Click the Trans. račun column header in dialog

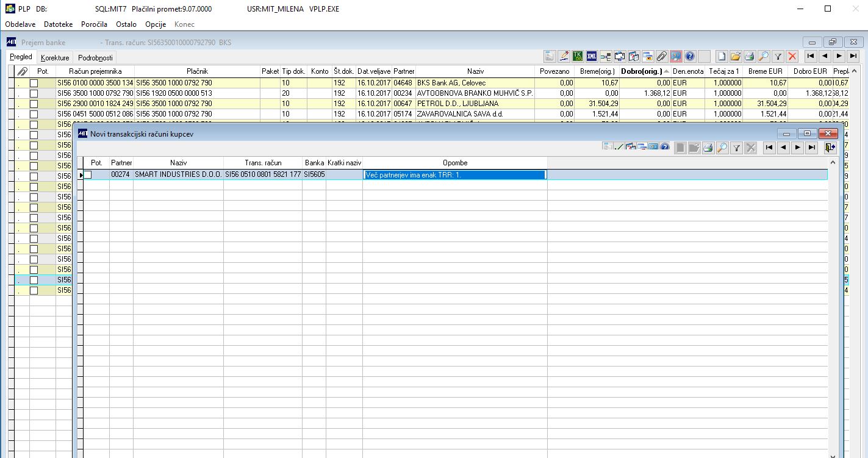[263, 163]
